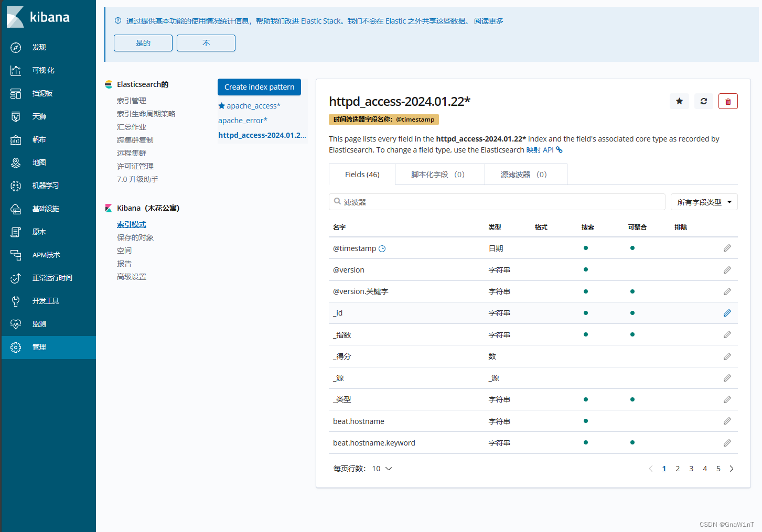Viewport: 762px width, 532px height.
Task: Edit the _指数 field
Action: click(x=727, y=334)
